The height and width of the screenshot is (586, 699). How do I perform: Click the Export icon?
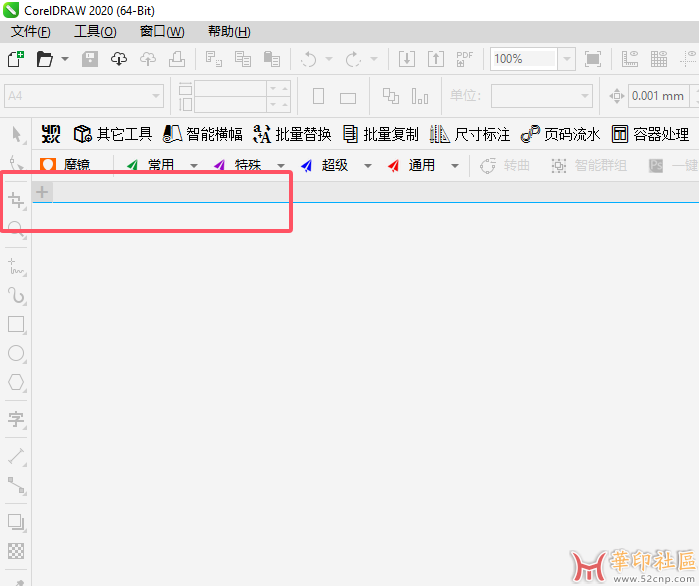point(436,59)
